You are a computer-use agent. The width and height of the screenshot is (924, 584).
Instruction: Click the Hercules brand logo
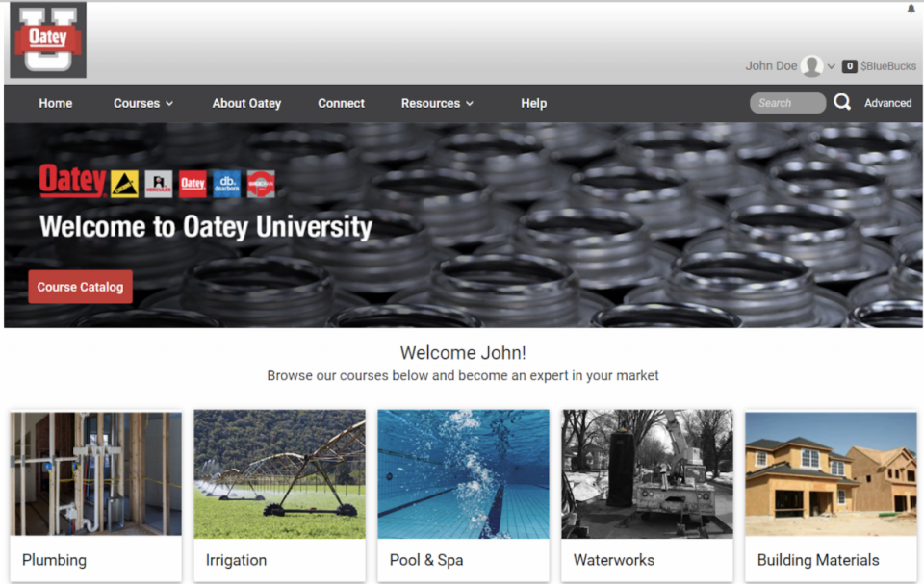pos(159,184)
